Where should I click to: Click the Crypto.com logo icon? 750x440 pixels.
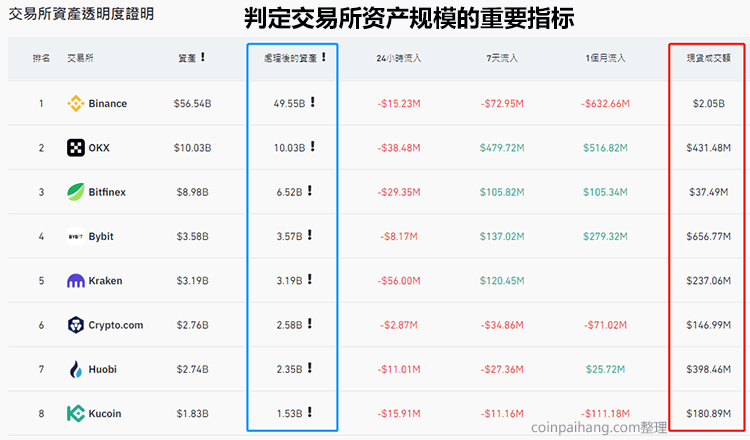(x=76, y=325)
